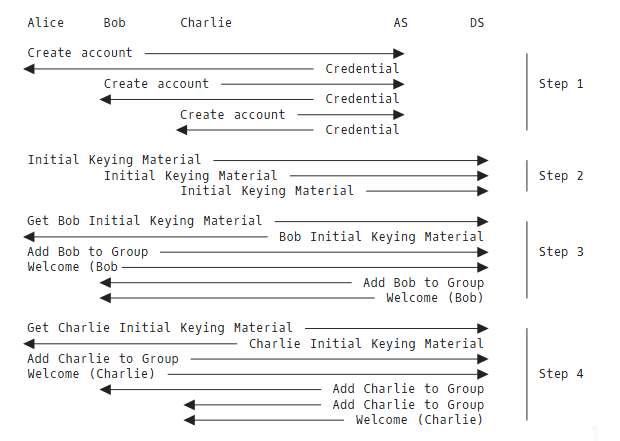Click left-side "Welcome (Charlie)" text
The image size is (620, 441).
[91, 374]
